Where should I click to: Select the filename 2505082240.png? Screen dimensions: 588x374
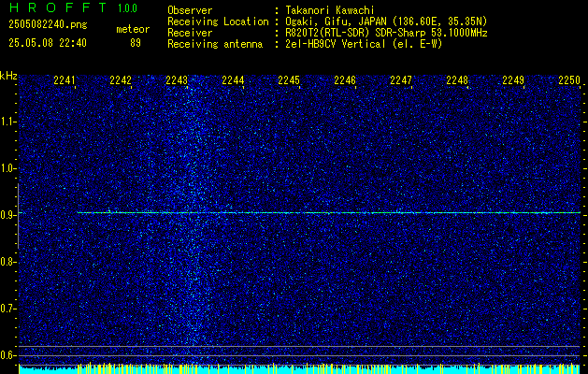pyautogui.click(x=48, y=24)
